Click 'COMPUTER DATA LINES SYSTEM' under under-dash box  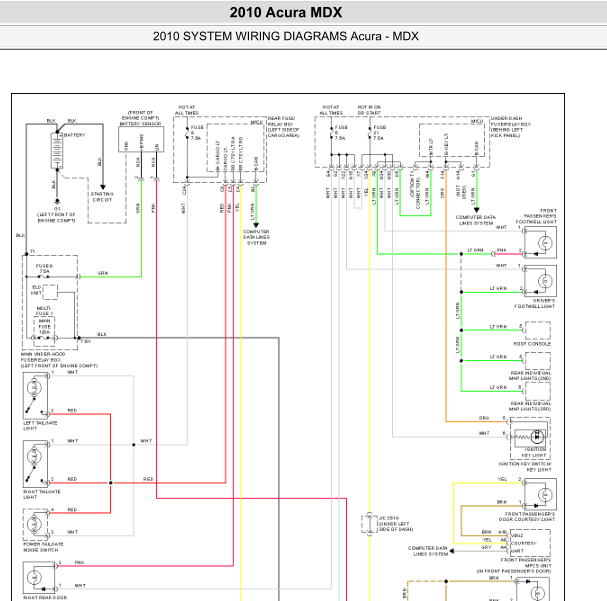click(476, 220)
